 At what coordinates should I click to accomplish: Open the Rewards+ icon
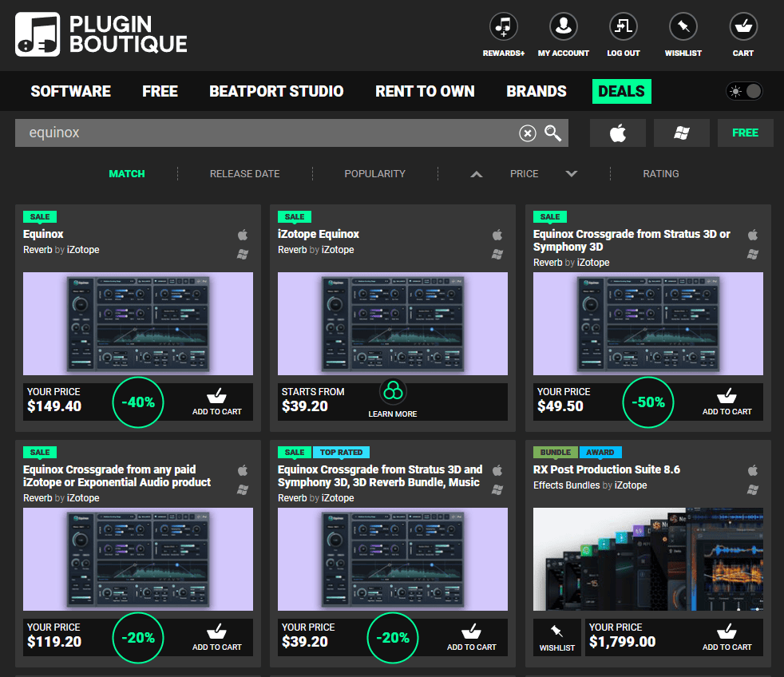(504, 26)
